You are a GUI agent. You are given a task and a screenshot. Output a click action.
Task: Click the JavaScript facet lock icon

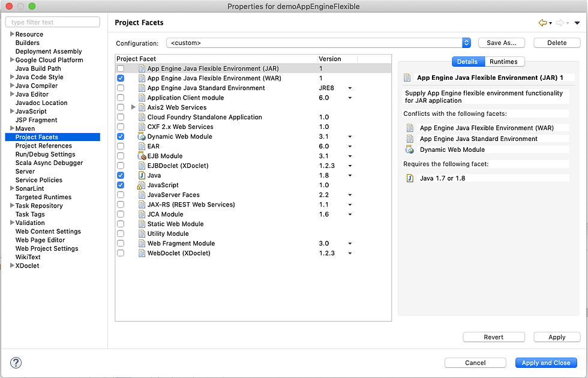pos(142,185)
